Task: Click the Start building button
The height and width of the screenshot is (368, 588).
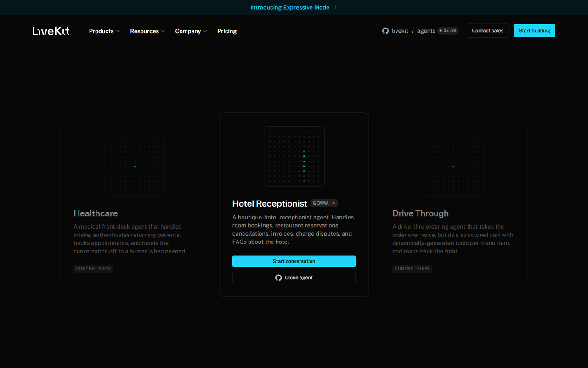Action: pos(534,31)
